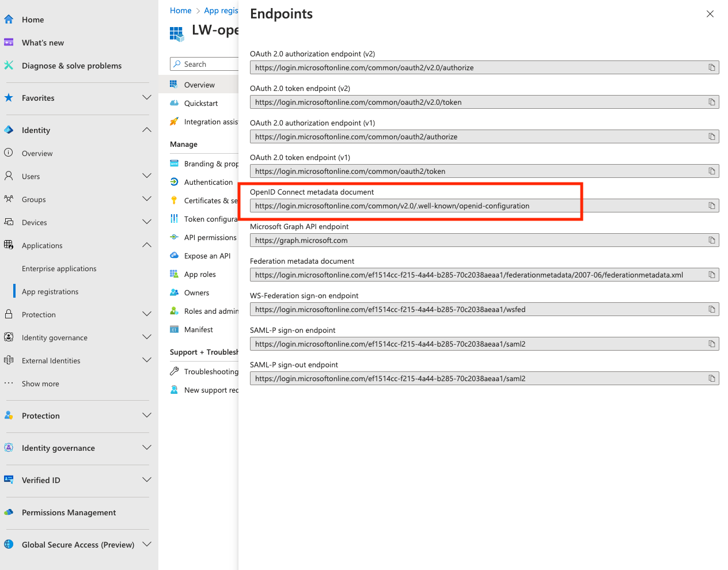Click the Global Secure Access globe icon
This screenshot has height=570, width=728.
9,544
